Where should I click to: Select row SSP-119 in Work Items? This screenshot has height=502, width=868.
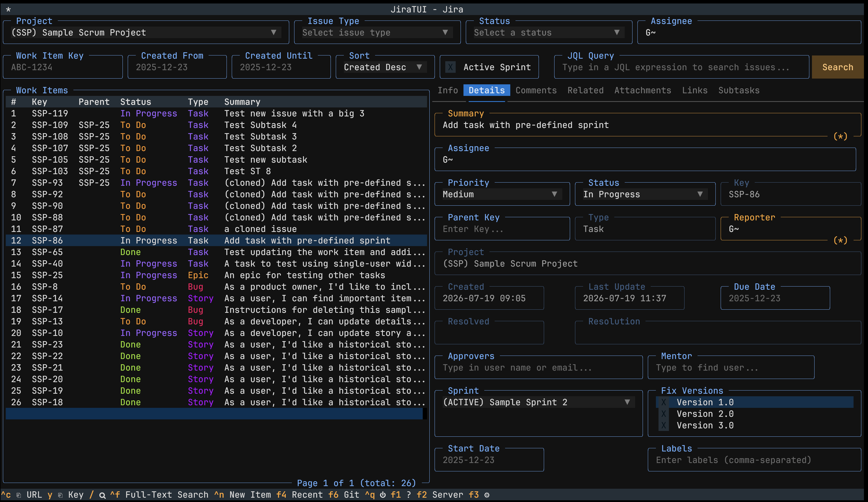(216, 113)
